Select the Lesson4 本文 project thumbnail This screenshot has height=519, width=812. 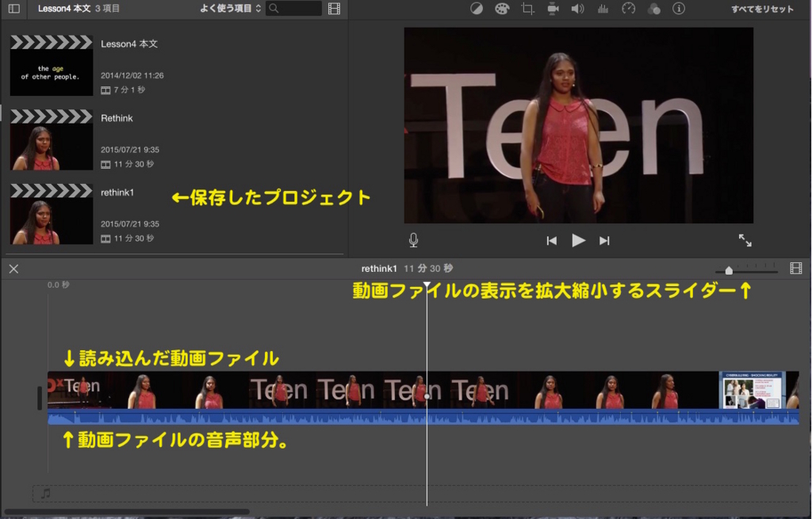(x=52, y=65)
